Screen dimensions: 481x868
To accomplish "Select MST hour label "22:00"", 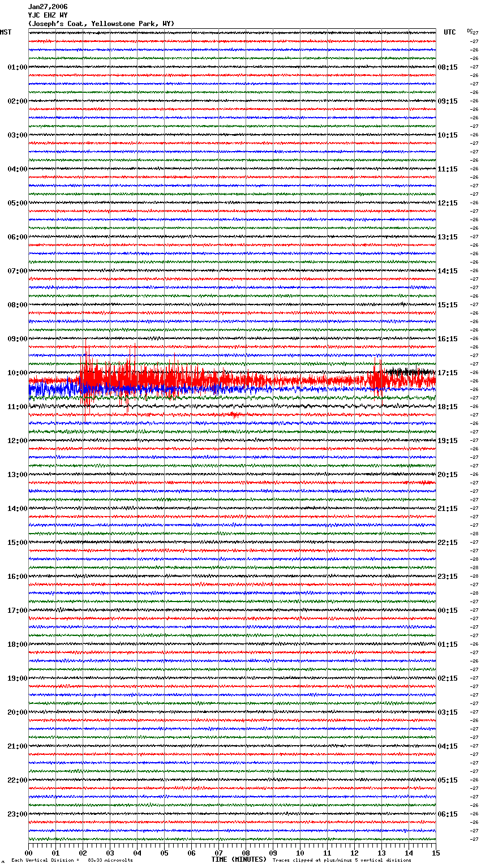I will (18, 780).
